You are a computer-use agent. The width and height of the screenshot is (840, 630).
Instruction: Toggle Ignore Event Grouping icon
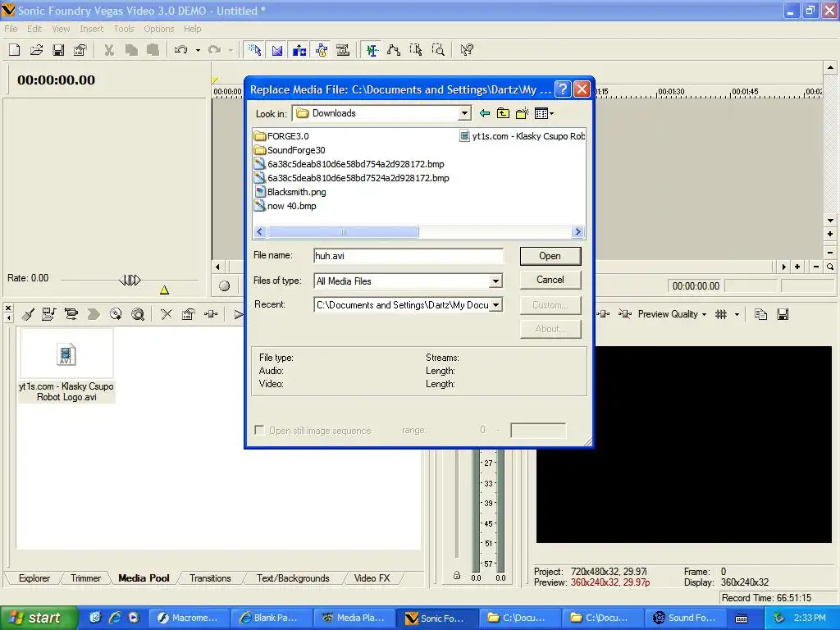343,50
